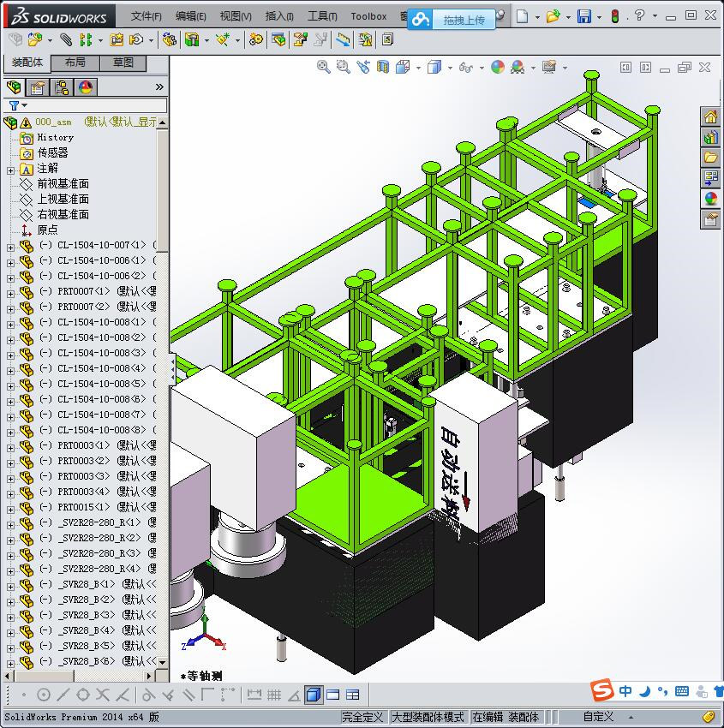Image resolution: width=724 pixels, height=728 pixels.
Task: Select the 原点 origin item
Action: [47, 230]
